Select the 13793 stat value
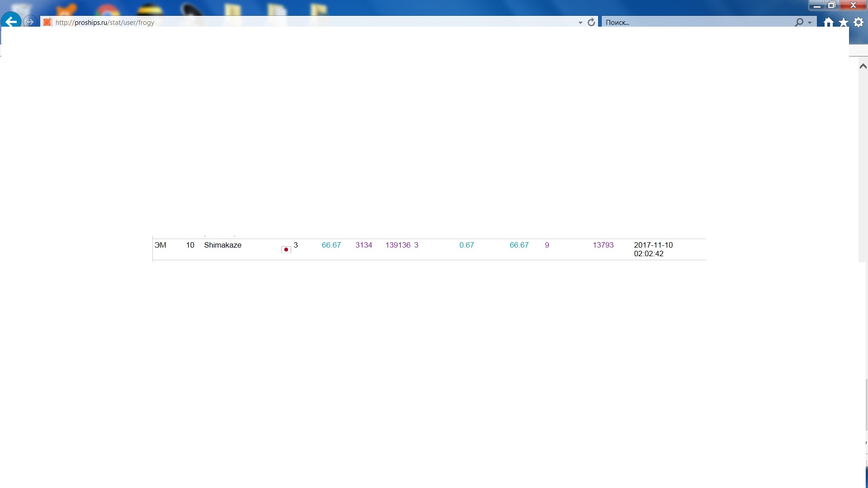Screen dimensions: 868x488 coord(603,245)
